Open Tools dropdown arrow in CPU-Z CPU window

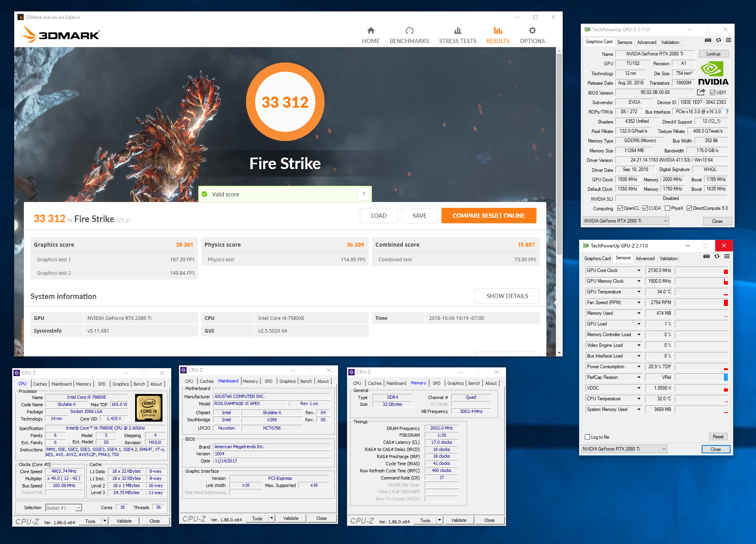pyautogui.click(x=105, y=521)
